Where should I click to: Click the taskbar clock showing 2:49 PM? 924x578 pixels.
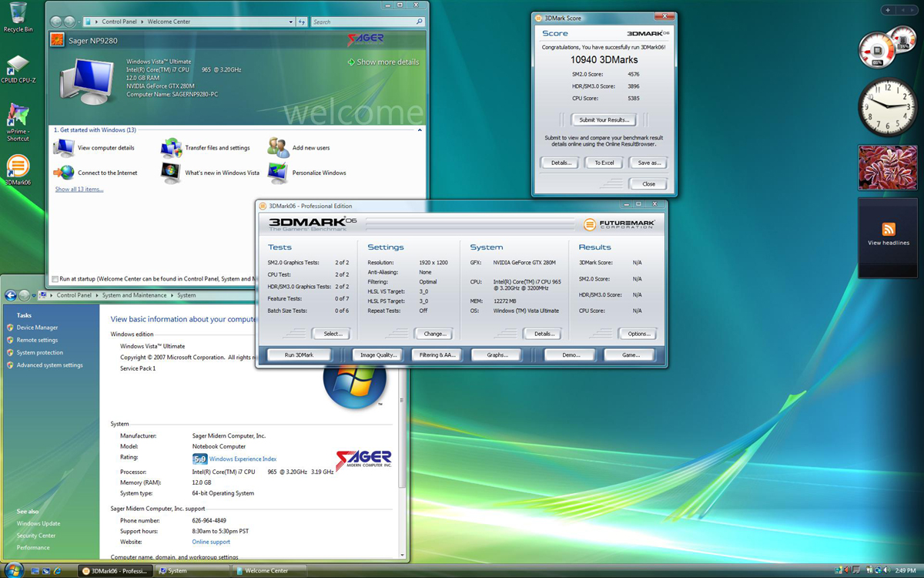pyautogui.click(x=906, y=571)
